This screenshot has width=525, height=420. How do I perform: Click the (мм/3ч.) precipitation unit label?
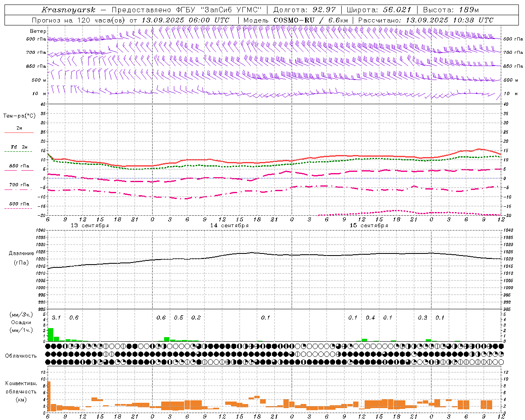tap(21, 315)
